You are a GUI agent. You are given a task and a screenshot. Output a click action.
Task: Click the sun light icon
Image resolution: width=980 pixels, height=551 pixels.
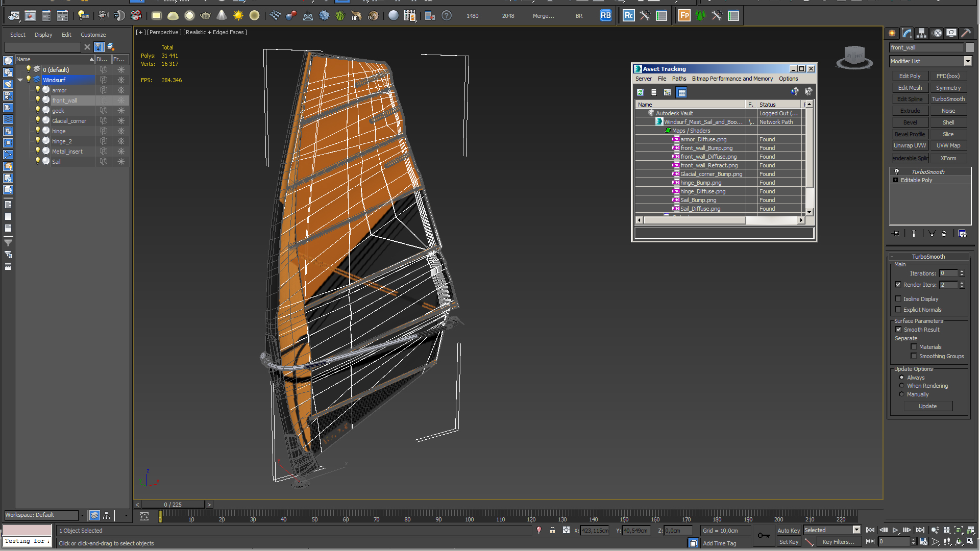(x=238, y=16)
